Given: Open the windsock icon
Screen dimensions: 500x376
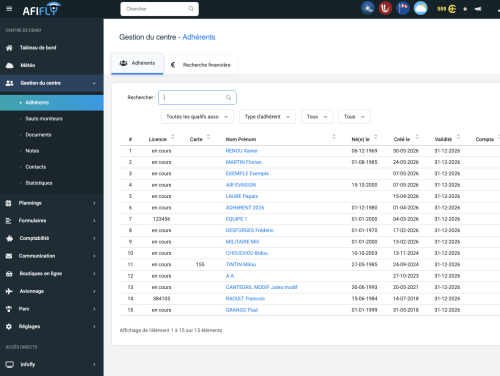Looking at the screenshot, I should [x=403, y=8].
